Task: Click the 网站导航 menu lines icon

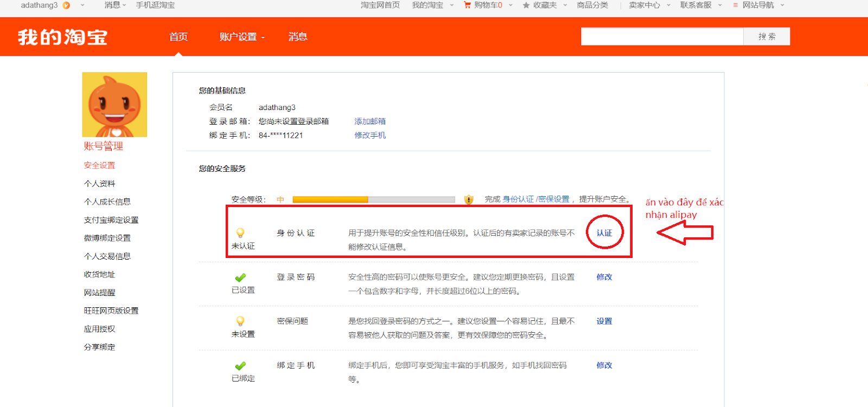Action: tap(736, 5)
